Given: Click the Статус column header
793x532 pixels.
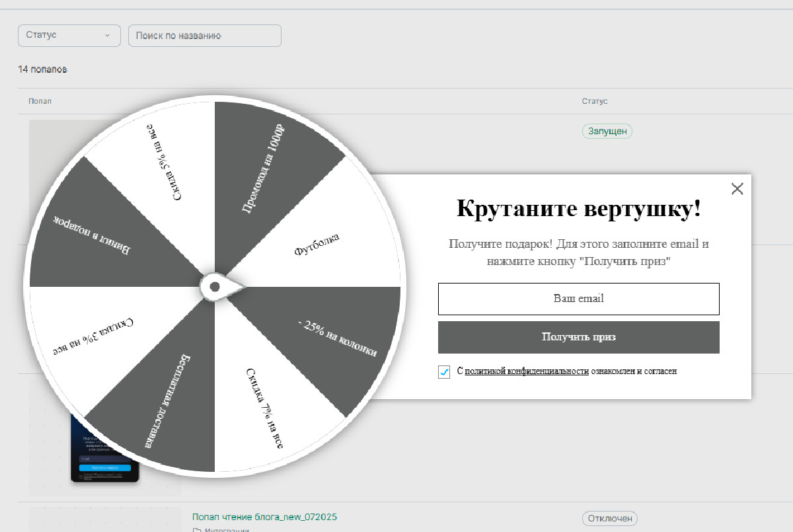Looking at the screenshot, I should pos(594,101).
